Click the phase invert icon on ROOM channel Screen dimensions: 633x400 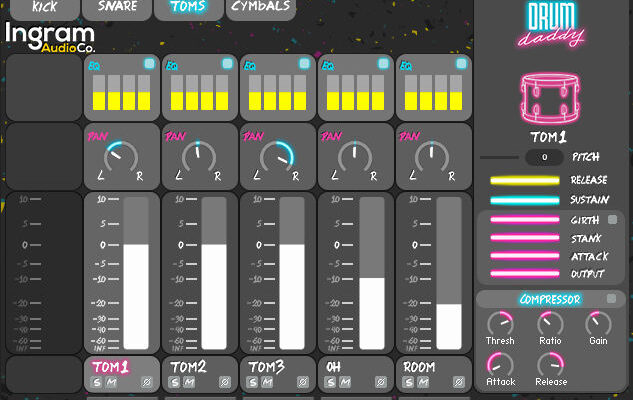click(x=459, y=382)
